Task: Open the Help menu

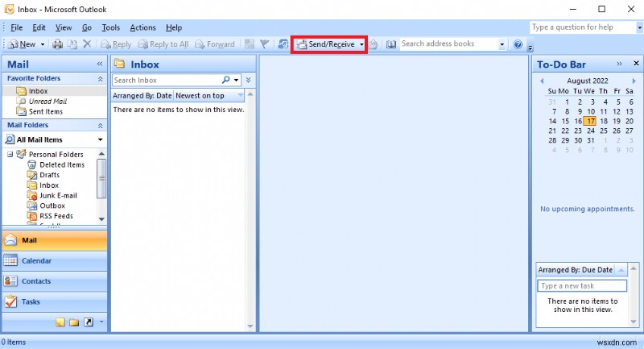Action: point(174,27)
